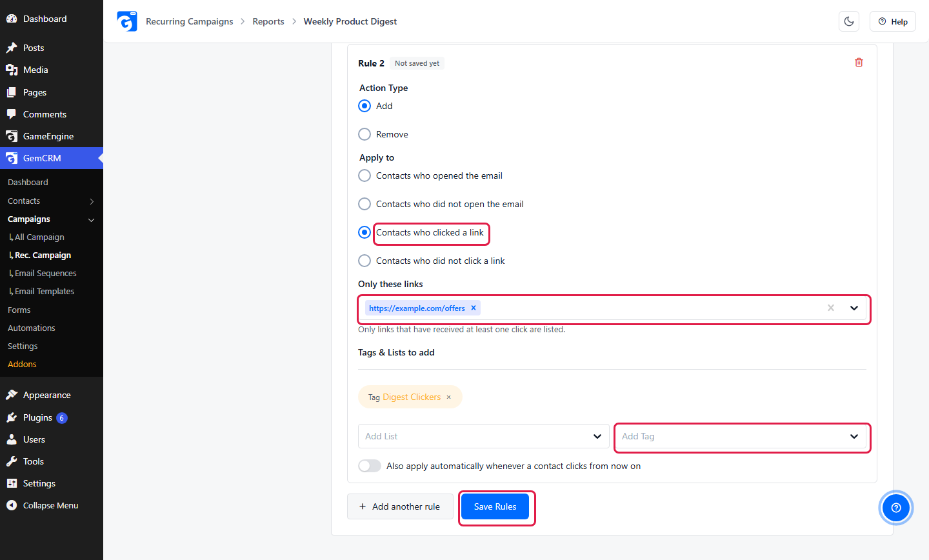Click the WordPress Dashboard gauge icon
This screenshot has width=929, height=560.
pos(12,19)
